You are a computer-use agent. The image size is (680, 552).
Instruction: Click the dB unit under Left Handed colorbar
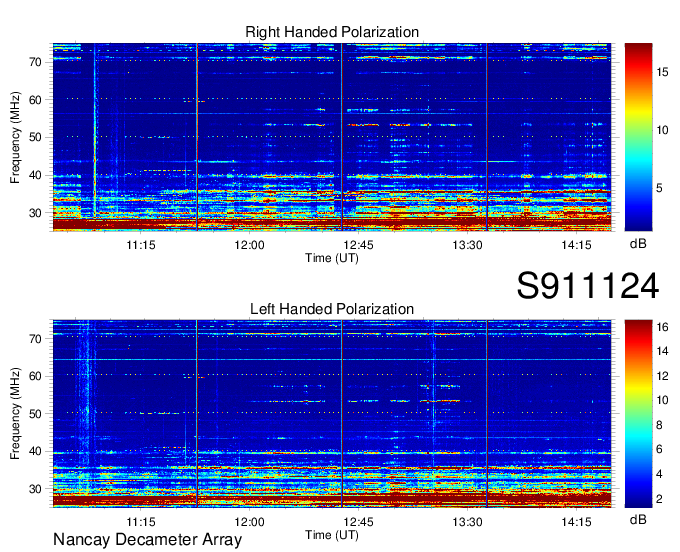coord(638,520)
